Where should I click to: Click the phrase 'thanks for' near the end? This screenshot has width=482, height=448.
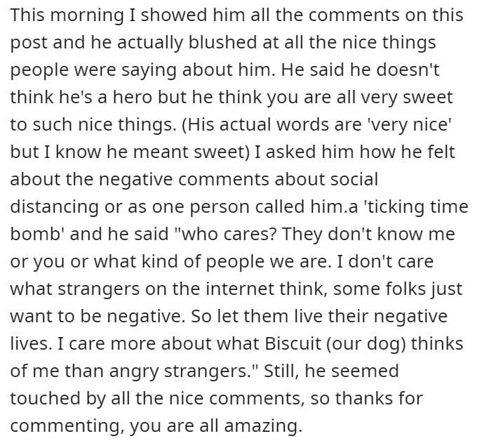coord(379,398)
